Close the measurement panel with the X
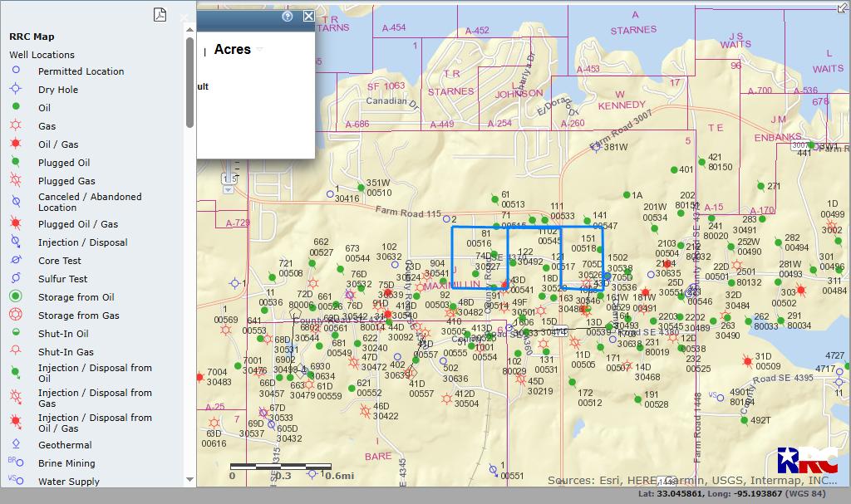The width and height of the screenshot is (851, 504). pos(308,17)
